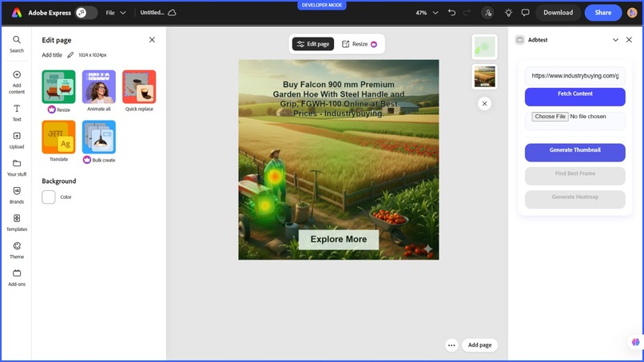This screenshot has height=362, width=644.
Task: Click the Generate Thumbnail button
Action: tap(575, 153)
